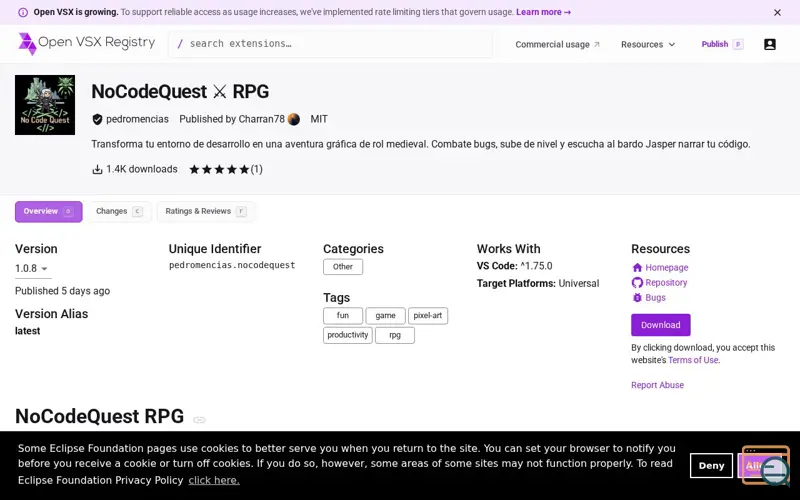Click the Homepage house icon
The width and height of the screenshot is (800, 500).
tap(637, 267)
